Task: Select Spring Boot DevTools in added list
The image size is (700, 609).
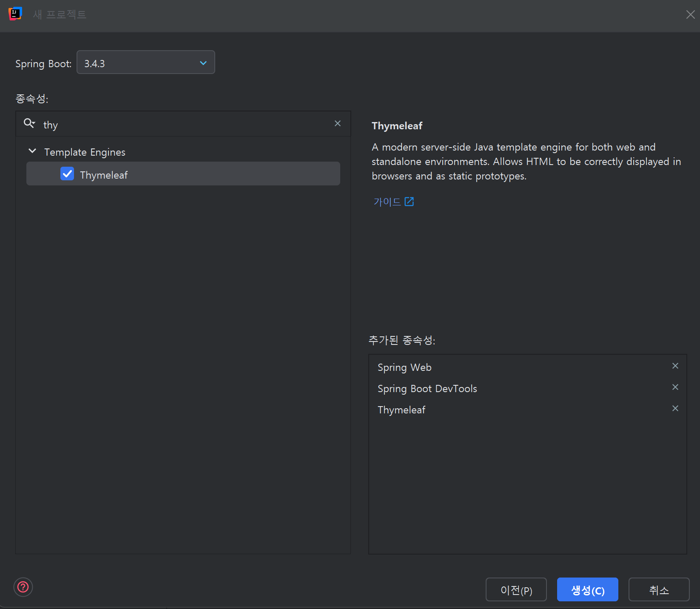Action: pos(528,389)
